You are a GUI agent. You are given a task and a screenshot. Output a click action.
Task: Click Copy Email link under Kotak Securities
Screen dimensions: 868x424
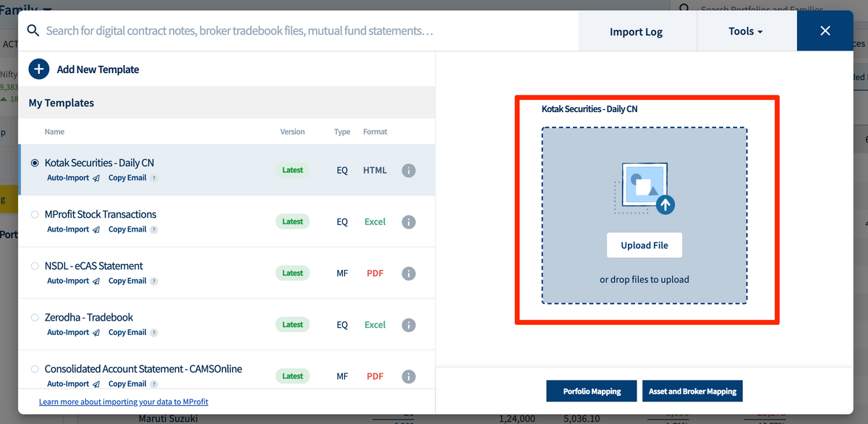[x=127, y=178]
